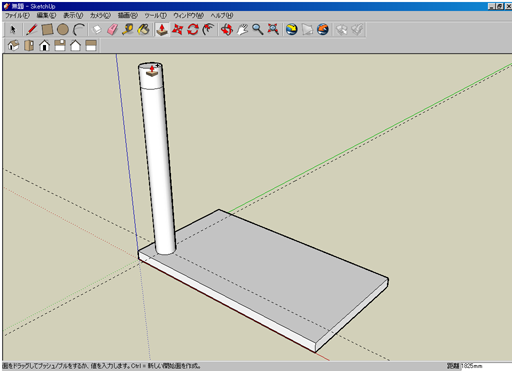This screenshot has width=512, height=371.
Task: Click the Make Component icon
Action: point(97,30)
